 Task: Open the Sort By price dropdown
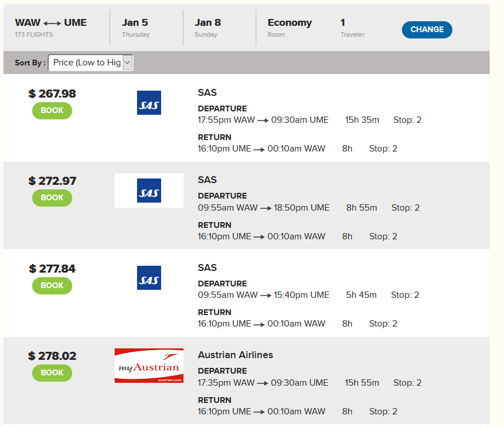click(x=91, y=63)
